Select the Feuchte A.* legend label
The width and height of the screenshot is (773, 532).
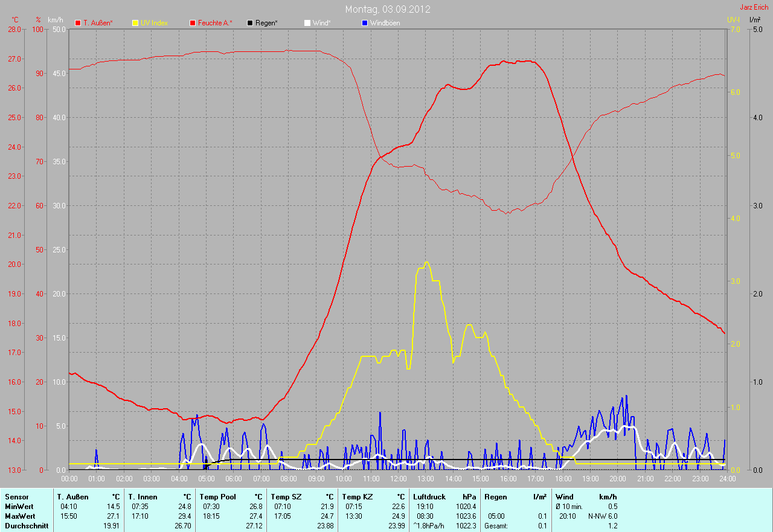pyautogui.click(x=215, y=23)
